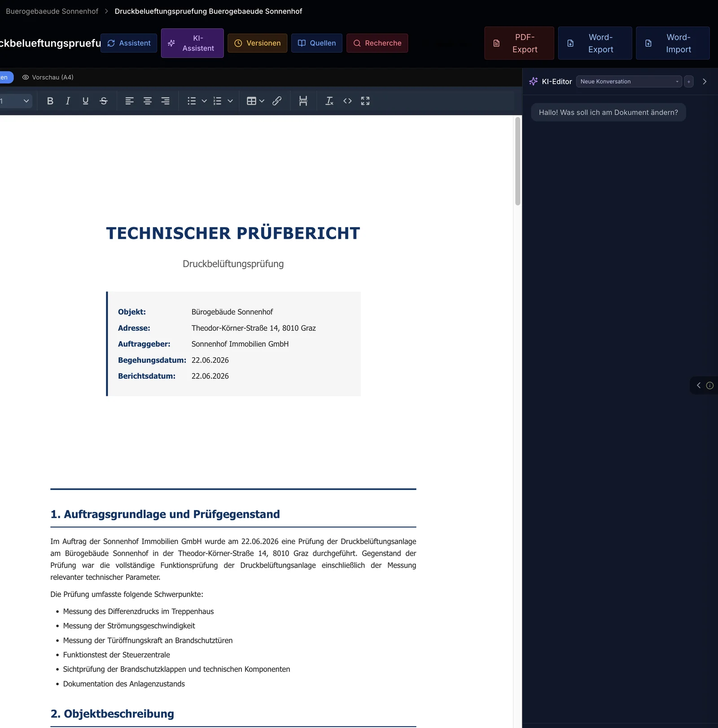This screenshot has height=728, width=718.
Task: Insert a link with chain icon
Action: 277,101
